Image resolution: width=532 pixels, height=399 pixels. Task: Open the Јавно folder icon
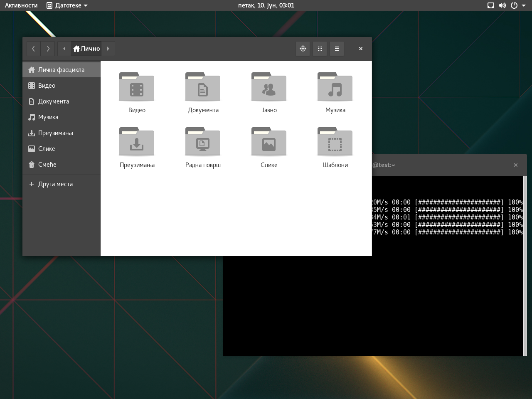(x=269, y=87)
